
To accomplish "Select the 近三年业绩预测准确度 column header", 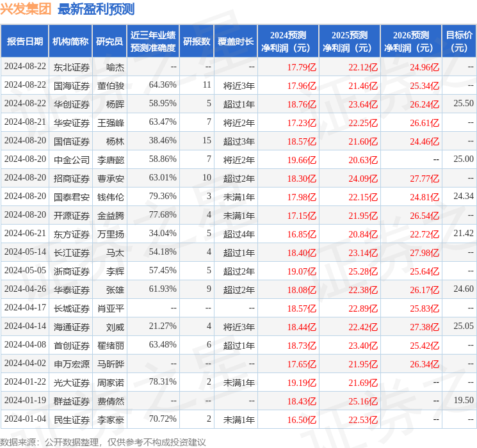I will point(153,42).
